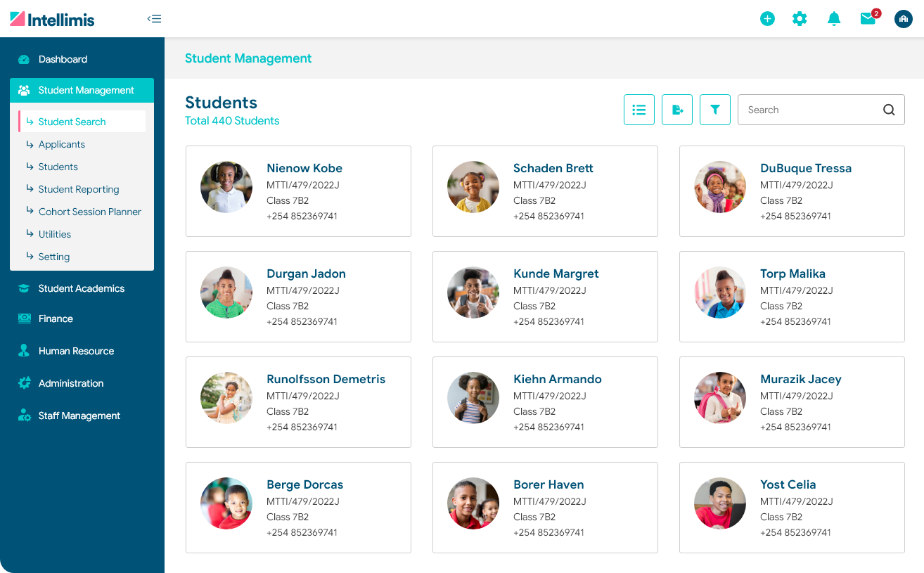The height and width of the screenshot is (573, 924).
Task: Click the search magnifier icon
Action: point(889,110)
